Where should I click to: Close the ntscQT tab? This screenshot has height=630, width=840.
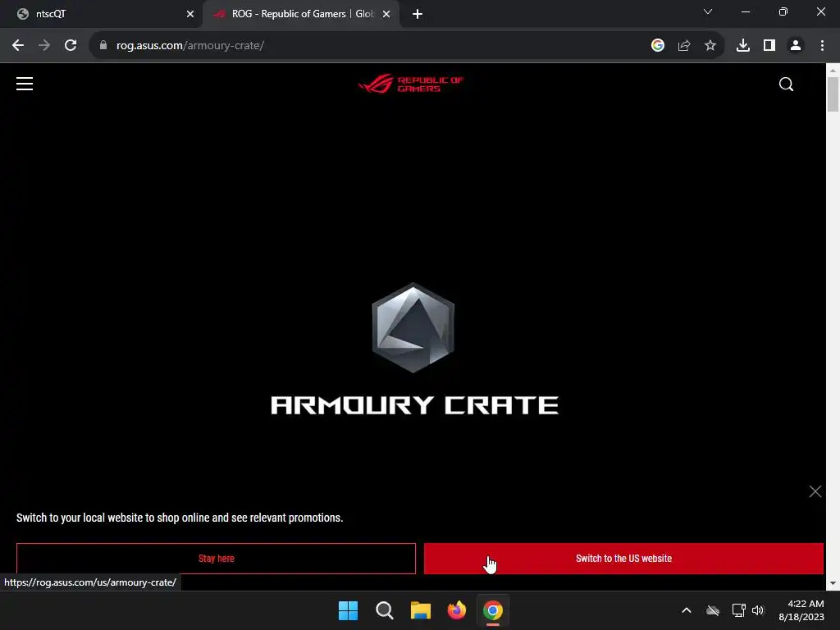(189, 14)
